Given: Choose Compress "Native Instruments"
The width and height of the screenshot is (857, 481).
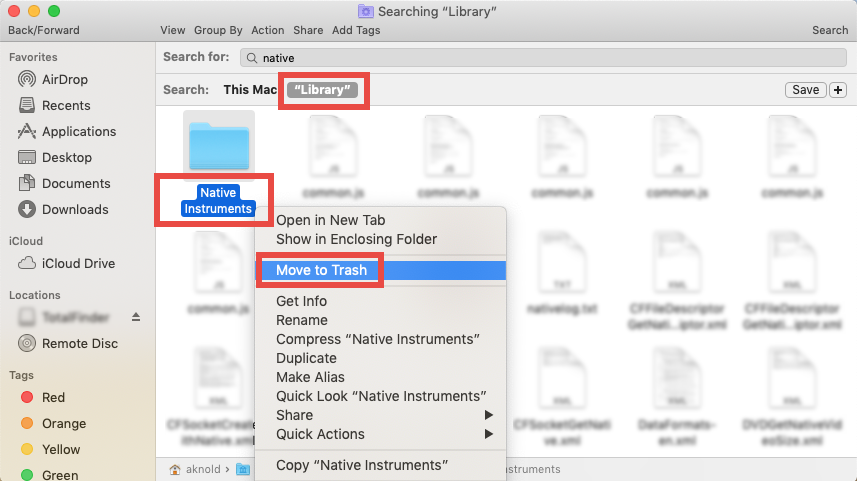Looking at the screenshot, I should click(378, 339).
